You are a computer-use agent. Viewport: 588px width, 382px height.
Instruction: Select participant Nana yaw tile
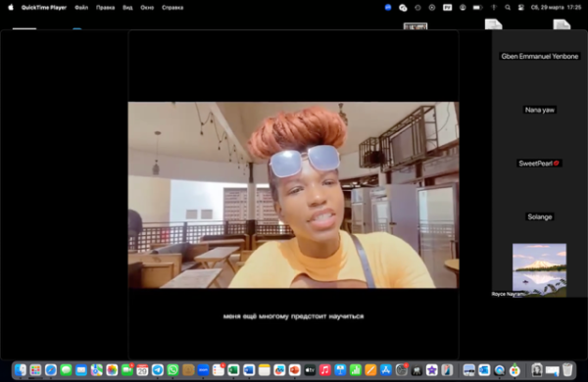click(540, 110)
